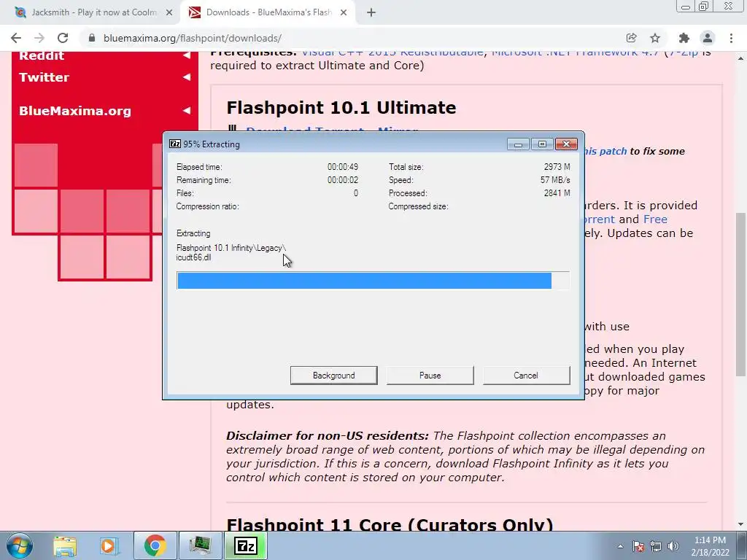
Task: Click the address bar URL
Action: click(x=193, y=38)
